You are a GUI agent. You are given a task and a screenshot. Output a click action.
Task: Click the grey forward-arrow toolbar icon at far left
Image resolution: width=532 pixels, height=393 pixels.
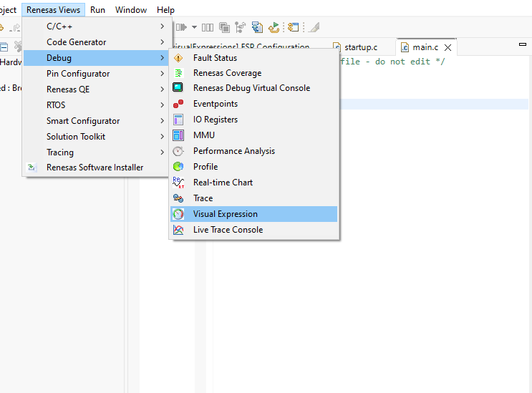coord(15,28)
